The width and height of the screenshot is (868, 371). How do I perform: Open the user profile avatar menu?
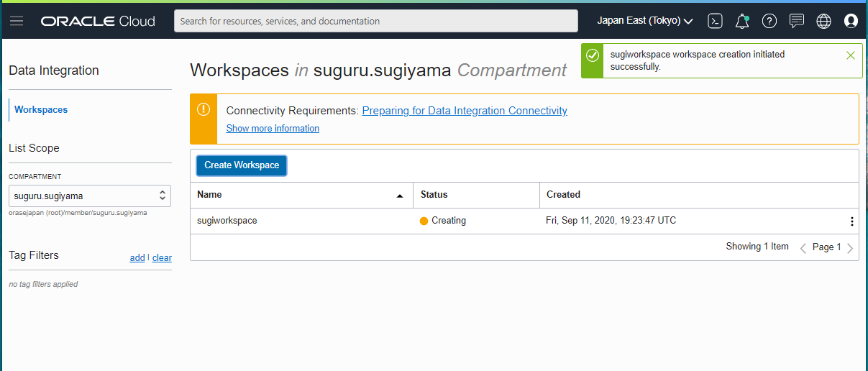851,21
